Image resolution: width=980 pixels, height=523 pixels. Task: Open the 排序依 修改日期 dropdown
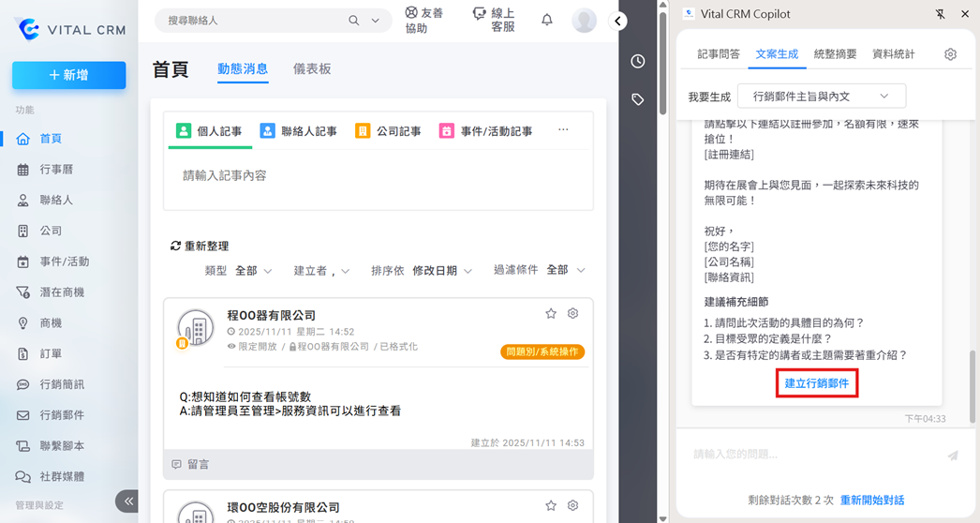point(441,271)
